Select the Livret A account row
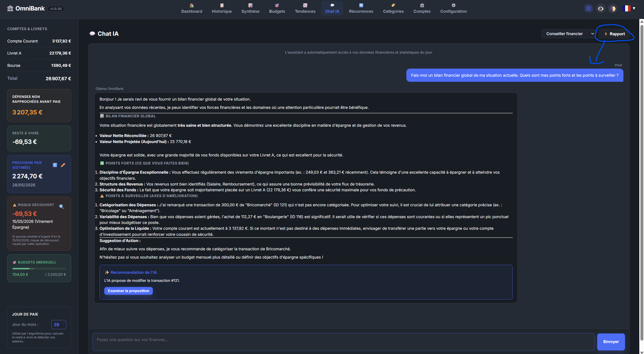This screenshot has width=644, height=354. pos(39,53)
